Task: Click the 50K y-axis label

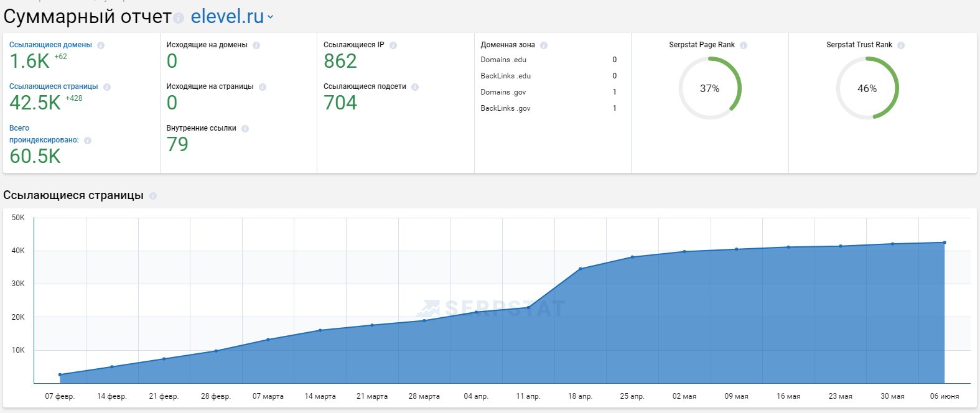Action: tap(18, 218)
